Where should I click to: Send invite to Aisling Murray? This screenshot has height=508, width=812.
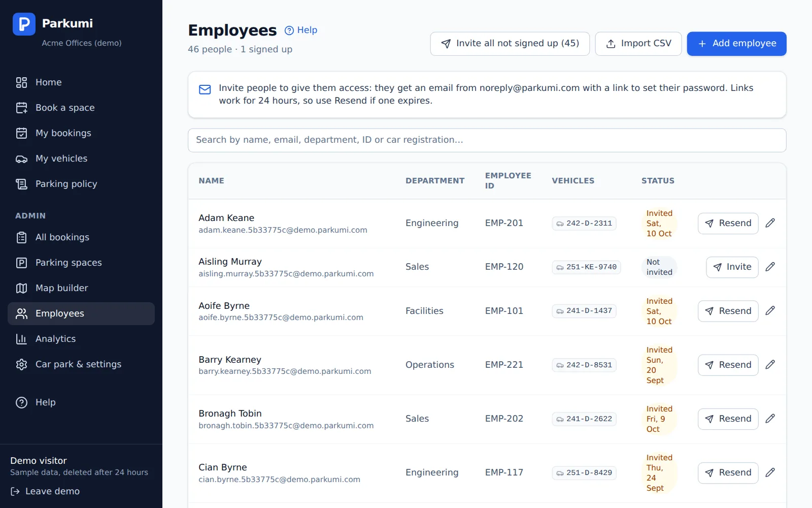pyautogui.click(x=732, y=267)
